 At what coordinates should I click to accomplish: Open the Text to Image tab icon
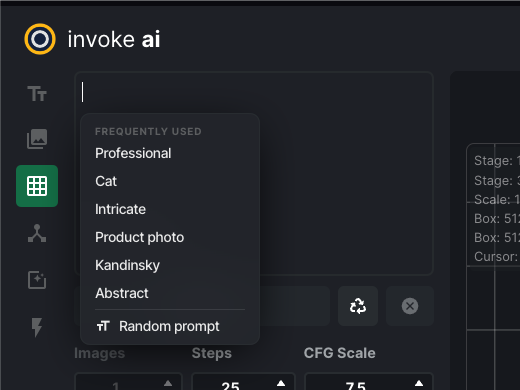37,93
